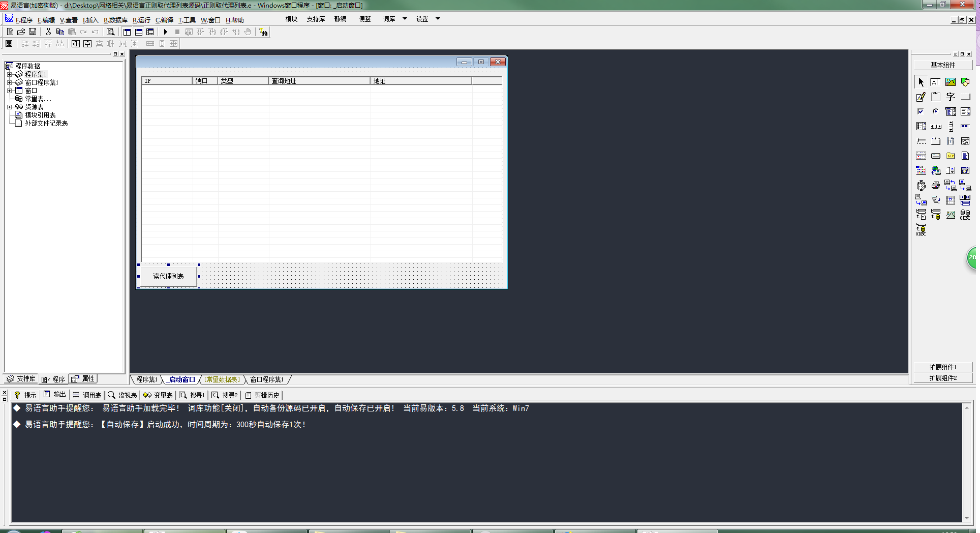
Task: Open the R.运行 menu
Action: tap(141, 20)
